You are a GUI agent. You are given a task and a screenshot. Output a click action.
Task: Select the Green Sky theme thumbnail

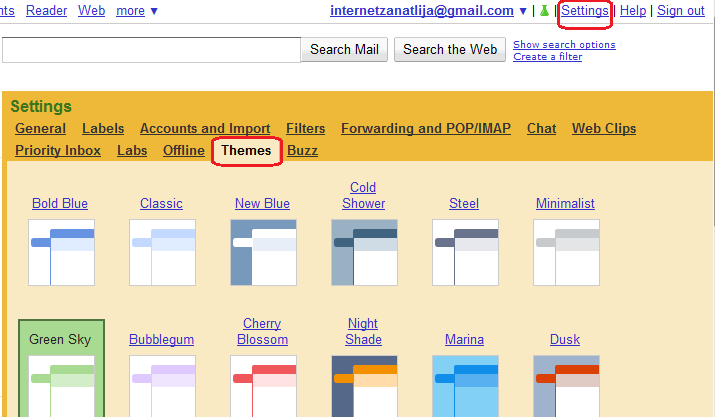[62, 386]
